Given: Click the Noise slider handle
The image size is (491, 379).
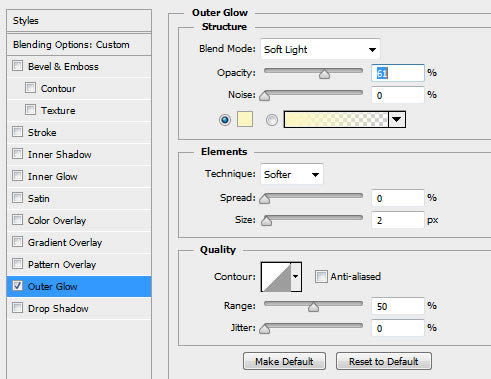Looking at the screenshot, I should click(x=265, y=96).
